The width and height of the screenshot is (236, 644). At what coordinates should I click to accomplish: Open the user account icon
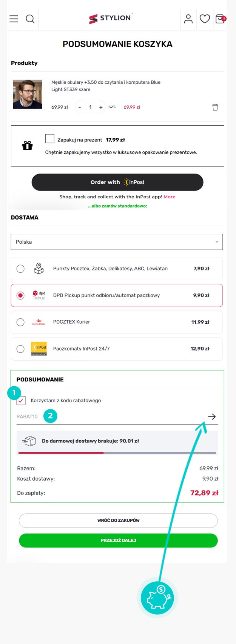(x=188, y=19)
